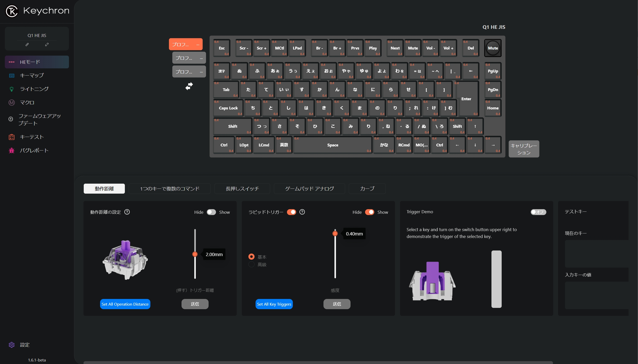Click the Keychron logo icon

coord(12,11)
